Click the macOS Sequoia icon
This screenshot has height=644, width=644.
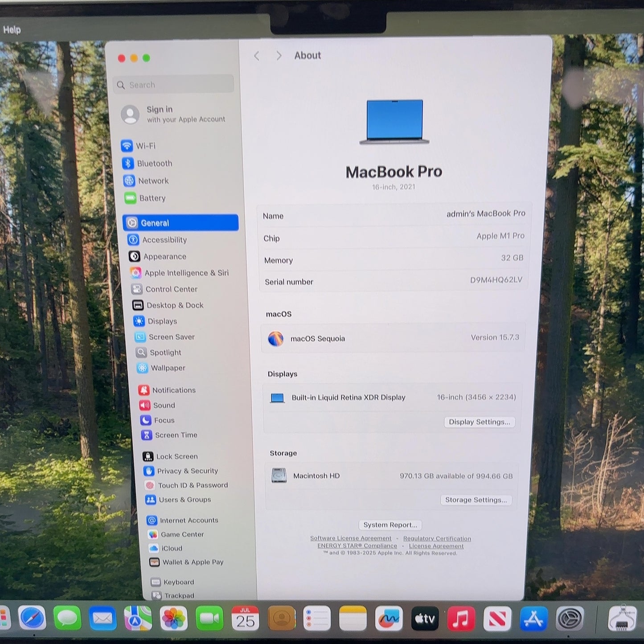tap(276, 339)
